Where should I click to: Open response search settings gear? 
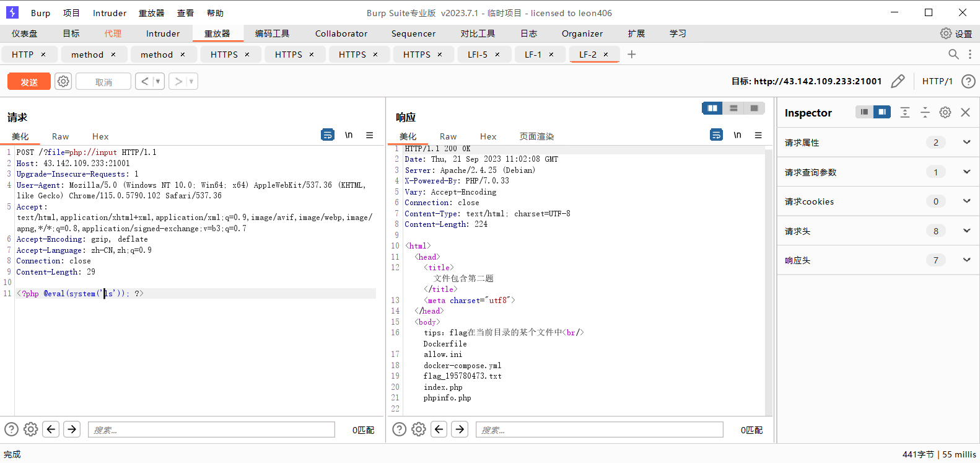click(419, 429)
